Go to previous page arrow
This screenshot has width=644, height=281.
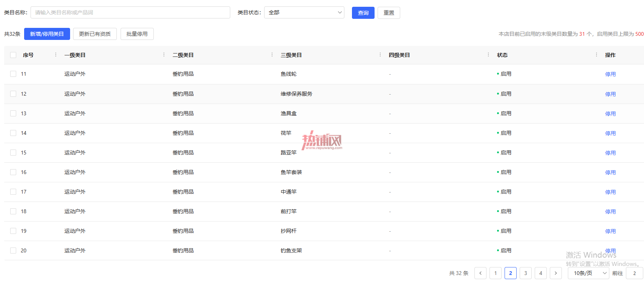pyautogui.click(x=480, y=273)
